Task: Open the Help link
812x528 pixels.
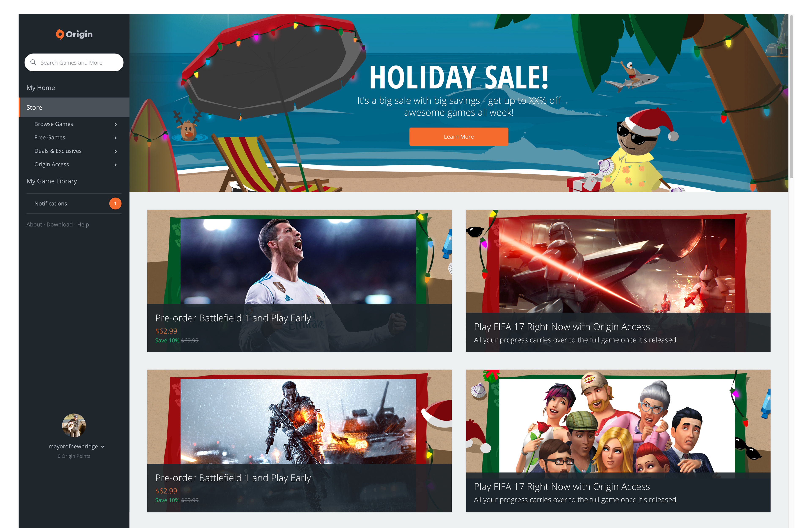Action: (83, 224)
